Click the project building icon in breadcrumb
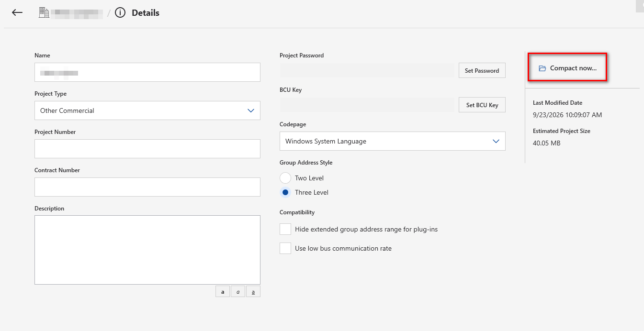This screenshot has width=644, height=331. [44, 13]
